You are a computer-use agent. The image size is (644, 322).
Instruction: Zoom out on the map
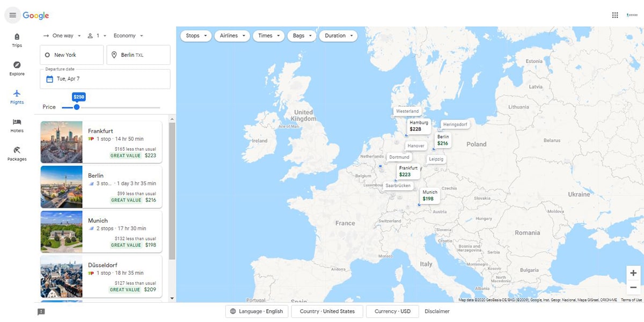[x=633, y=287]
